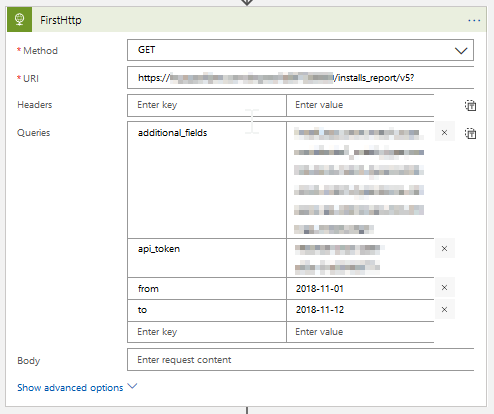Click the FirstHttp action title

point(61,20)
